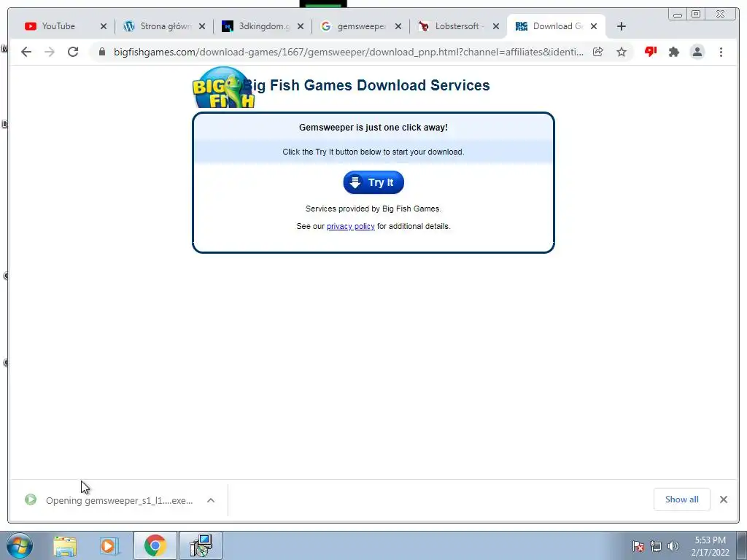Click the 'Gemsweeper is just one click away!' heading
Screen dimensions: 747x560
pos(373,128)
